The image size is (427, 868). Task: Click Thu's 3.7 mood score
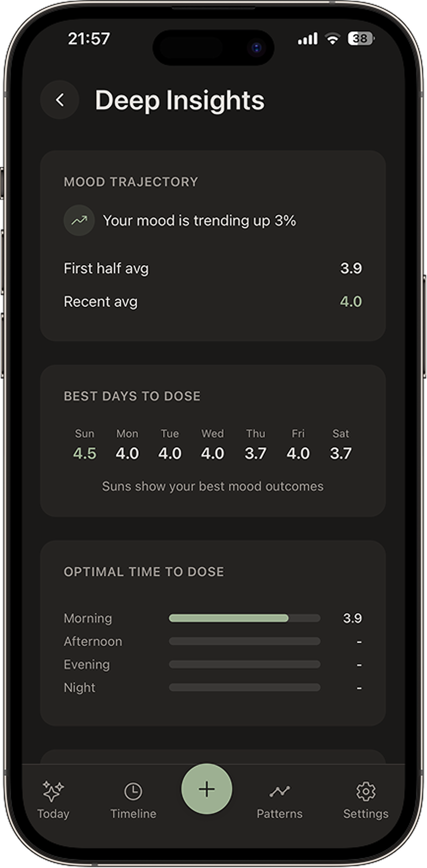tap(255, 453)
